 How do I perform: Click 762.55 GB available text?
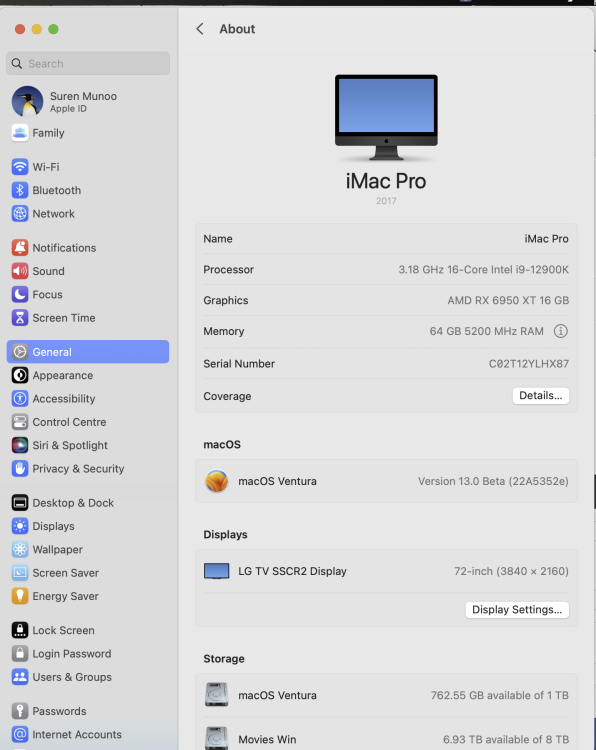[x=499, y=695]
